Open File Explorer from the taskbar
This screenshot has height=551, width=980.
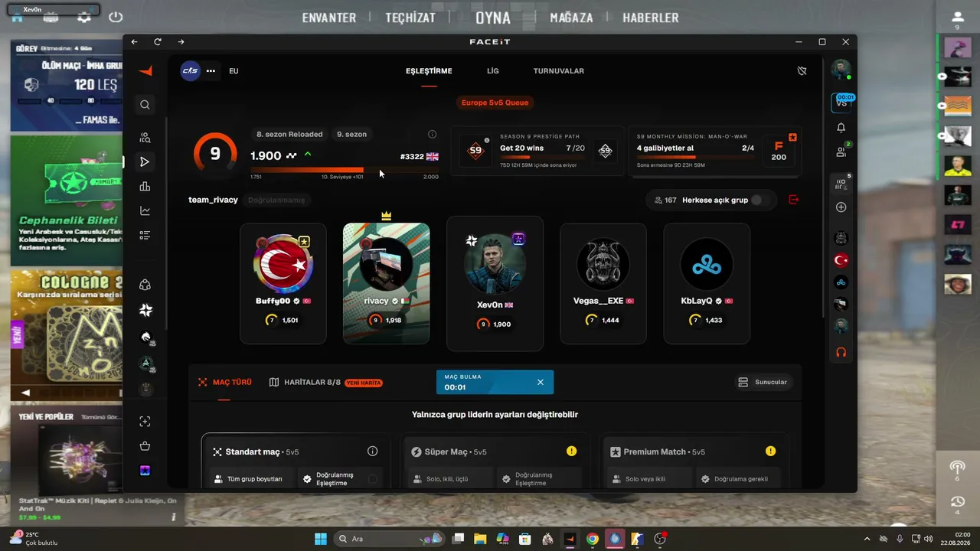[480, 539]
